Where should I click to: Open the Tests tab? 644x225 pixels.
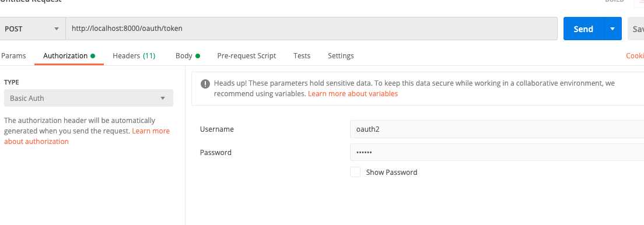(x=302, y=56)
